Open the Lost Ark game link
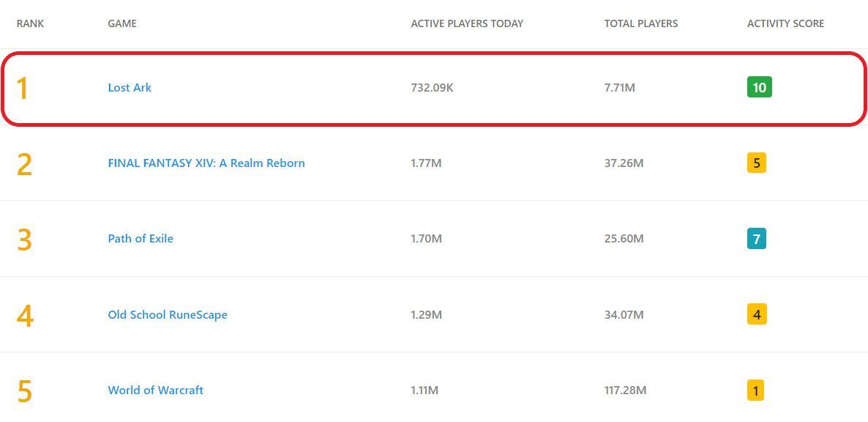The height and width of the screenshot is (422, 868). [130, 87]
